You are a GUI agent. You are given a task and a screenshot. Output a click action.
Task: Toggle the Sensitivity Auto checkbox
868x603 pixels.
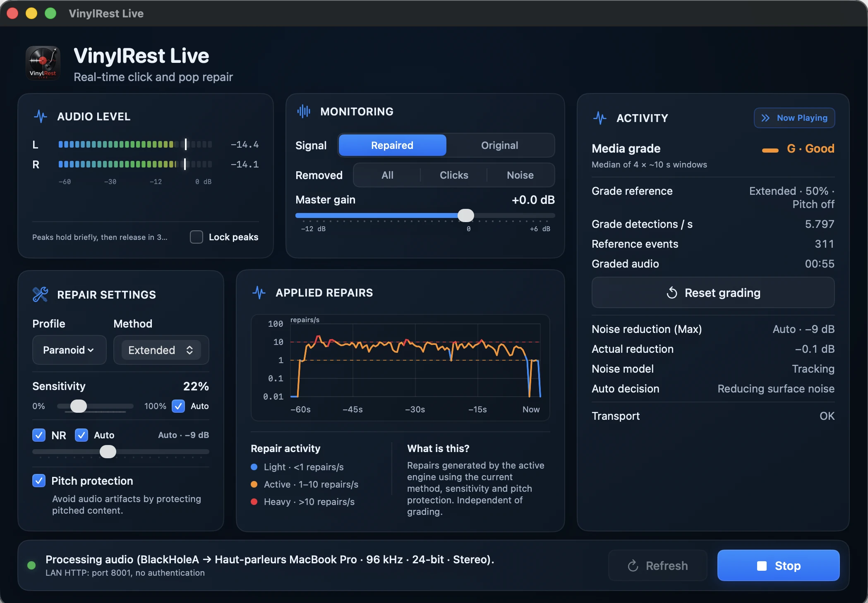click(178, 406)
